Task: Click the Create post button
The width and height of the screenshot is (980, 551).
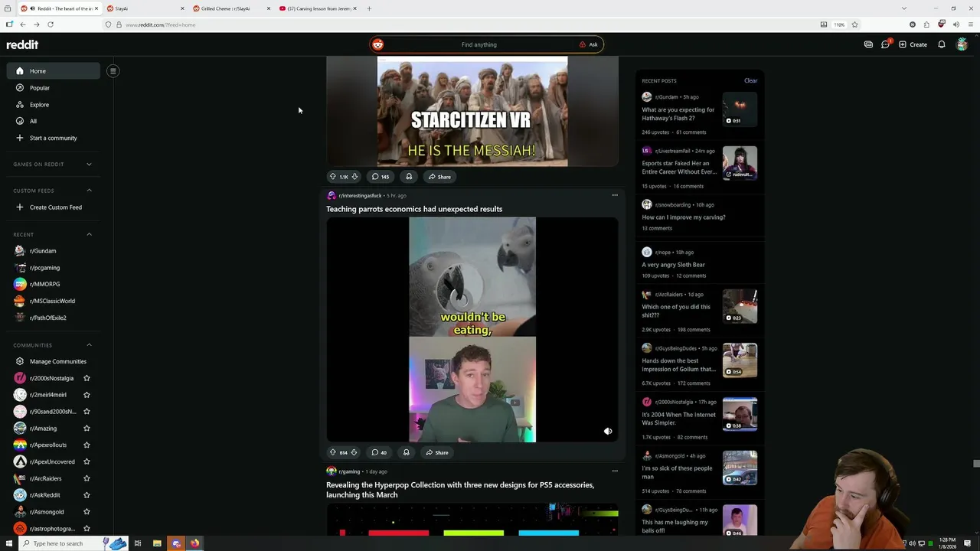Action: 913,44
